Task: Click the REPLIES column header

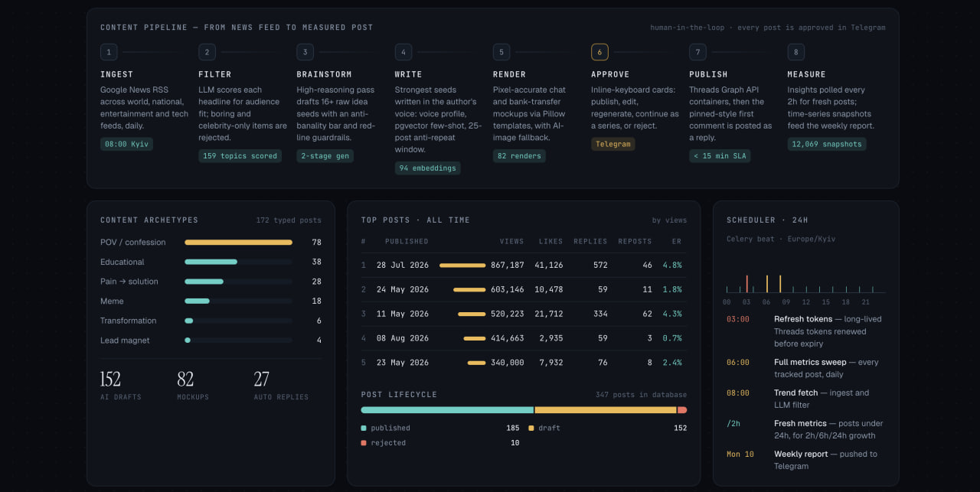Action: [x=590, y=242]
